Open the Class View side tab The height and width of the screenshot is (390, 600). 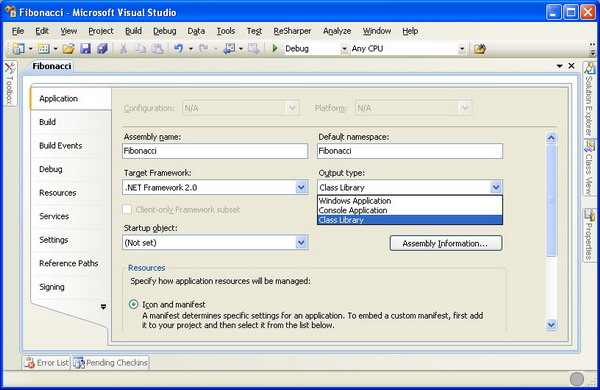point(589,168)
